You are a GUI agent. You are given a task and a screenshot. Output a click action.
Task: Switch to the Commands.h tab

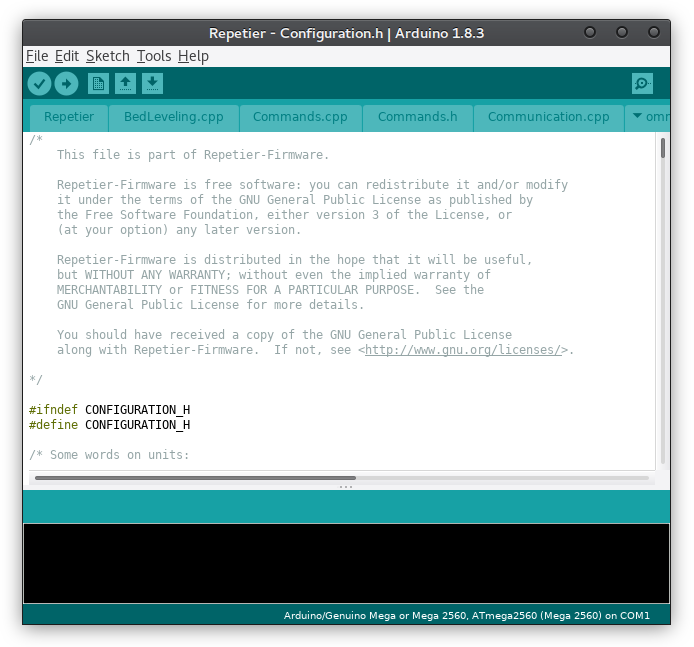tap(417, 117)
